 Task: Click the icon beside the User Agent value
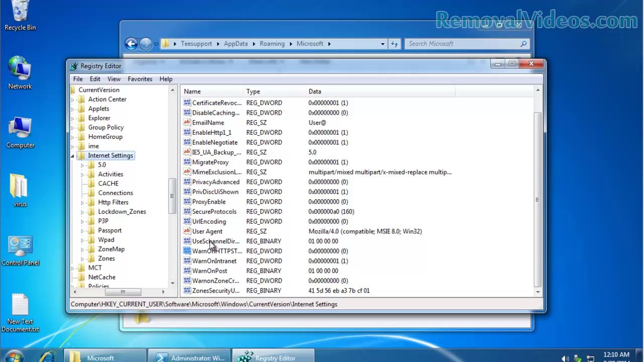[187, 231]
